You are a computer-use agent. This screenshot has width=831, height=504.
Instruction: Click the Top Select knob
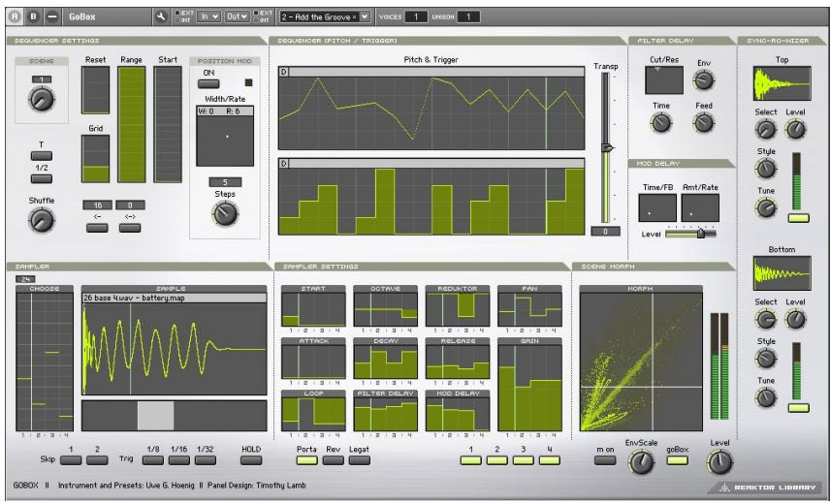[x=765, y=129]
